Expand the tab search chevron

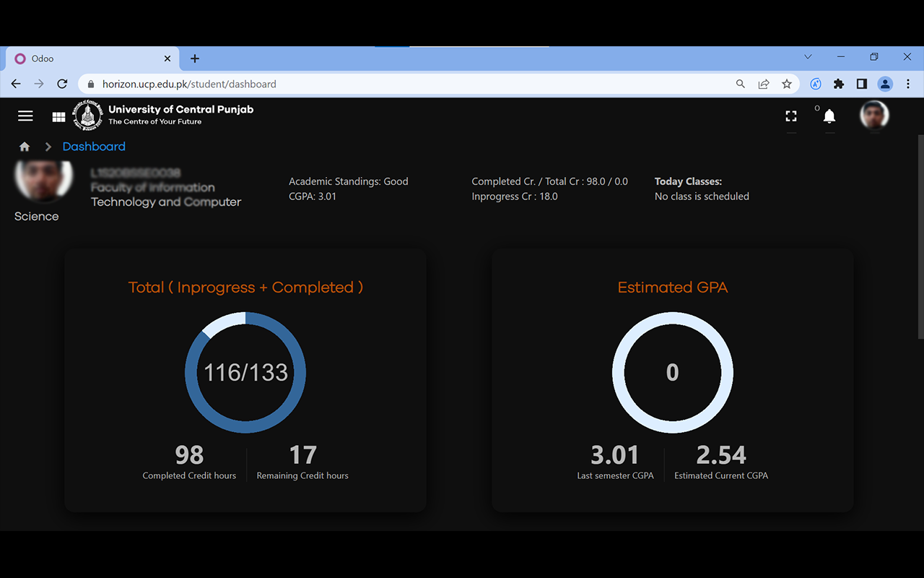pyautogui.click(x=808, y=57)
